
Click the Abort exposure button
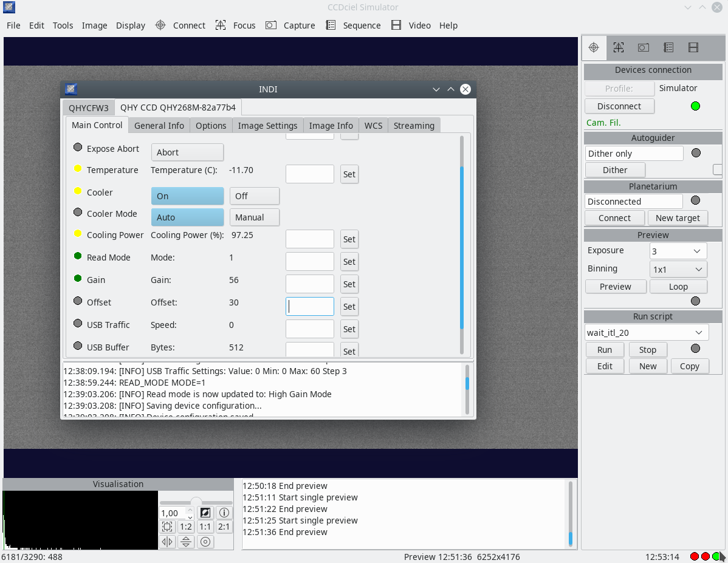click(x=188, y=152)
